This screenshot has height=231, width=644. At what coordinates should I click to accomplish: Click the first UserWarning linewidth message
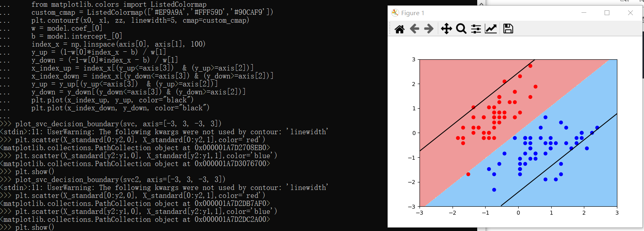[x=164, y=132]
